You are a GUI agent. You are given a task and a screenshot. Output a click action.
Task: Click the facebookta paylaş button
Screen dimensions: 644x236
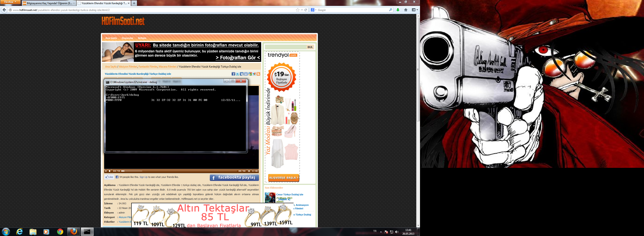pyautogui.click(x=234, y=178)
